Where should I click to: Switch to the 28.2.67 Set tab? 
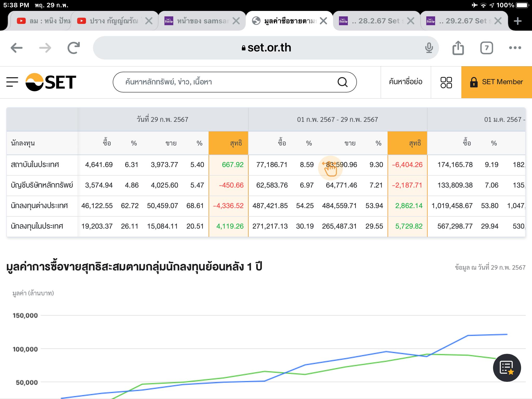(x=374, y=21)
